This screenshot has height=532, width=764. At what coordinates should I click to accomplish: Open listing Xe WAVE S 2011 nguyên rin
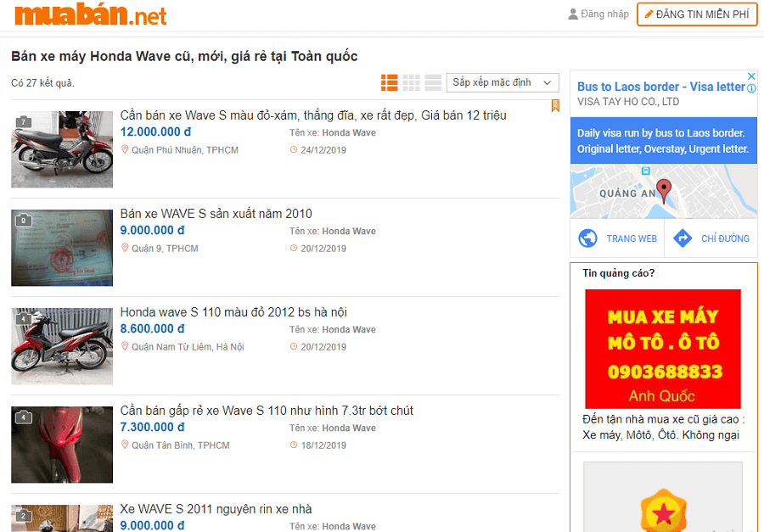(216, 509)
